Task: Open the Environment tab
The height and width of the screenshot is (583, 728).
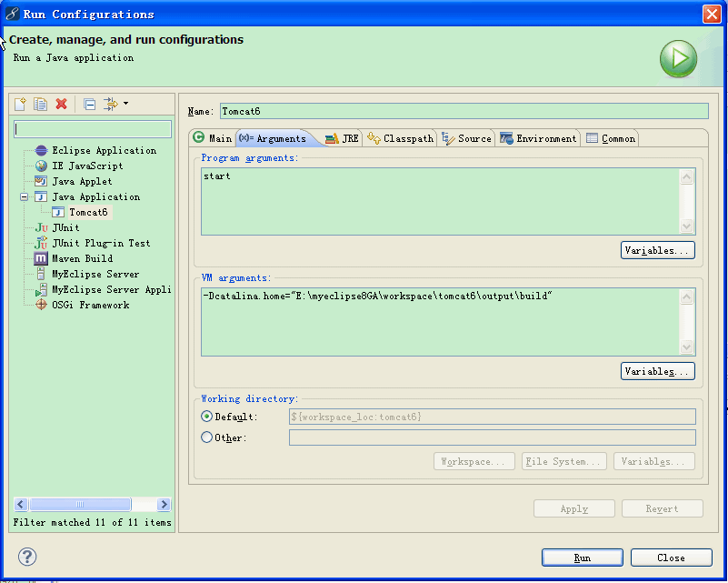Action: point(538,138)
